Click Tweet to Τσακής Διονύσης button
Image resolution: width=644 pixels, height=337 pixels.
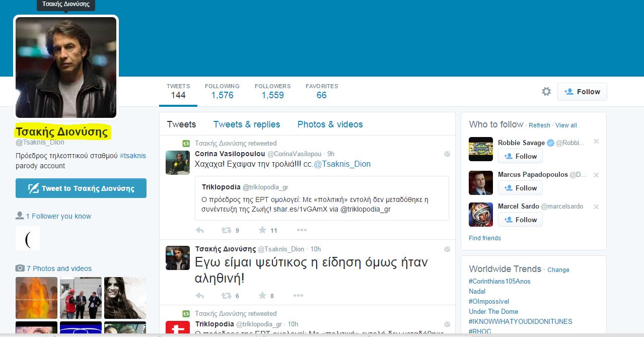pos(81,188)
